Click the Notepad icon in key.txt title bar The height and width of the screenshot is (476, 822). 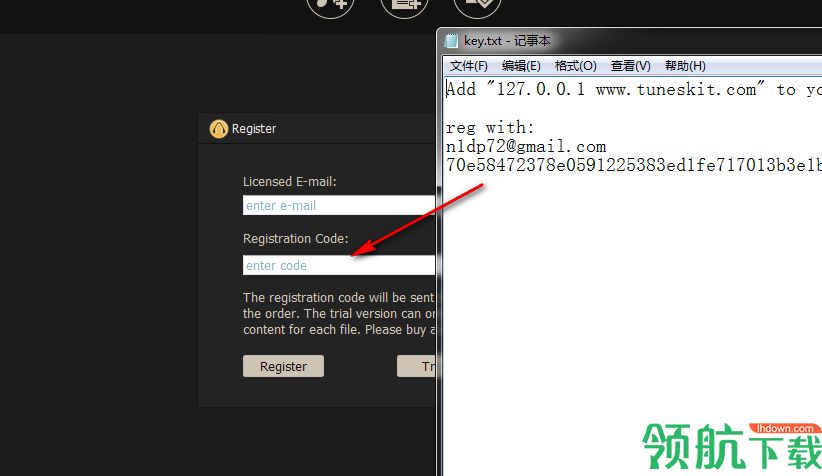click(x=451, y=41)
